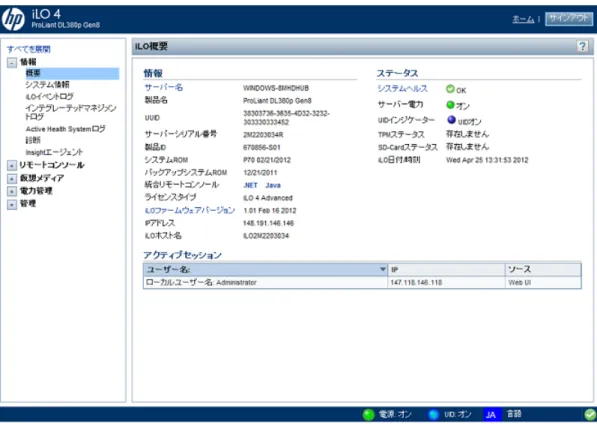
Task: Click the server name value WINDOWS-8MHDHUB
Action: click(x=276, y=88)
